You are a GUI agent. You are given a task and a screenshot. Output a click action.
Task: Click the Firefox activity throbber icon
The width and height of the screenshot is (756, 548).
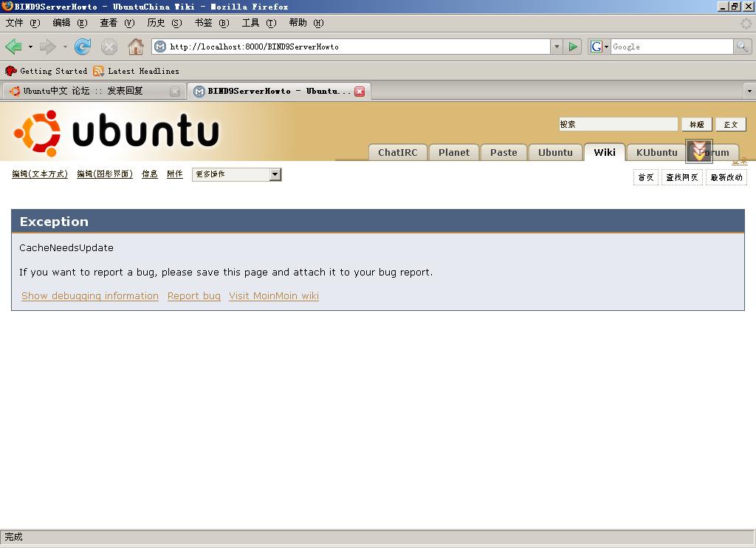coord(746,23)
